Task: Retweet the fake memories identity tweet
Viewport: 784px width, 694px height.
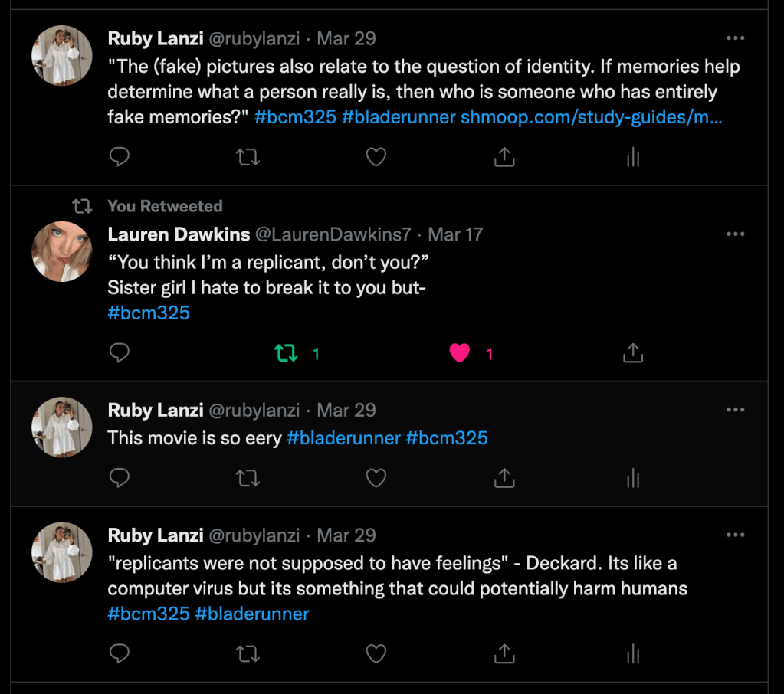Action: click(x=247, y=157)
